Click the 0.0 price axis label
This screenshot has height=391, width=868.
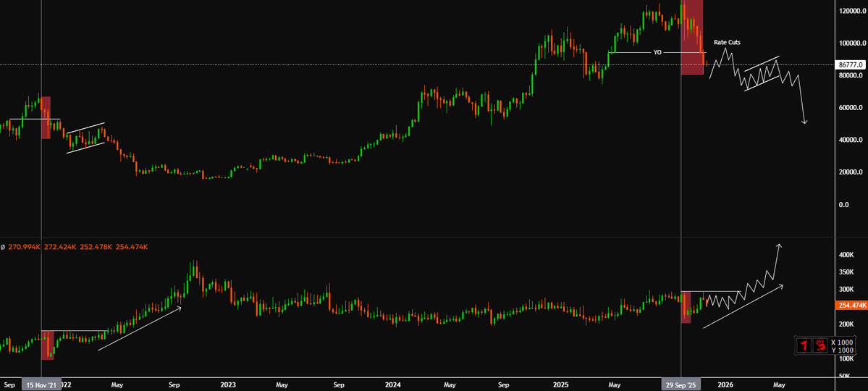tap(844, 204)
